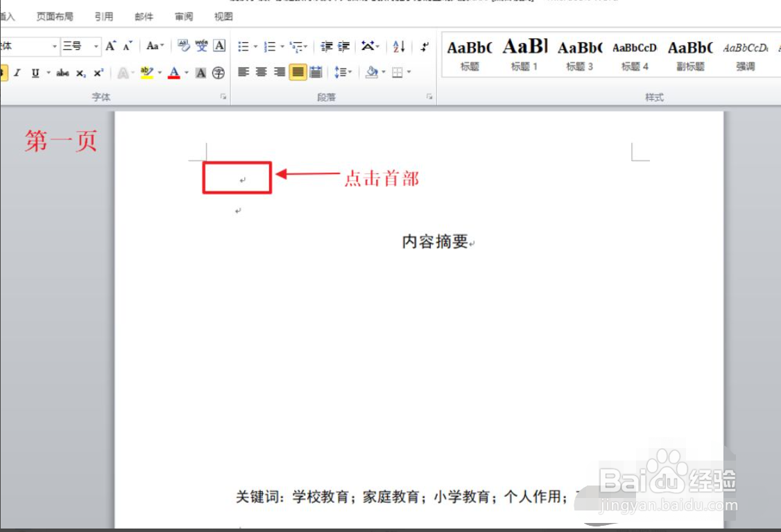Image resolution: width=781 pixels, height=532 pixels.
Task: Toggle Underline formatting
Action: [35, 73]
